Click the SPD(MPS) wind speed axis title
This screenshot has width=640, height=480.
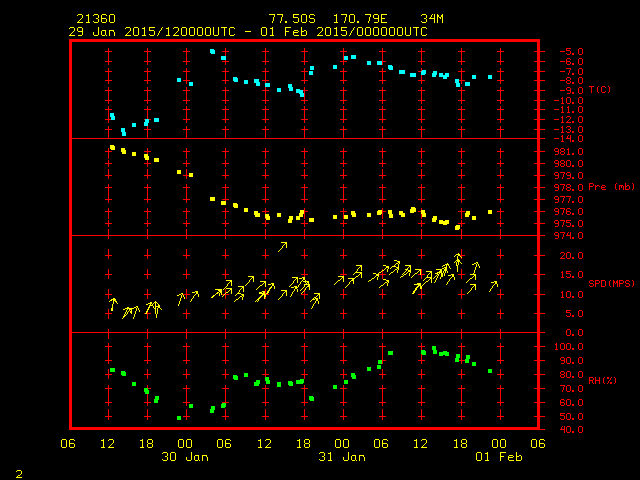611,283
